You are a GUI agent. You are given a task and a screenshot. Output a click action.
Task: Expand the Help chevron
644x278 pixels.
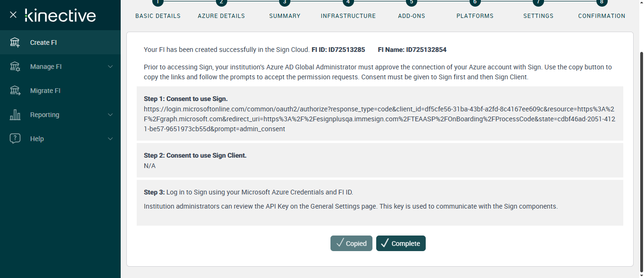click(x=110, y=139)
